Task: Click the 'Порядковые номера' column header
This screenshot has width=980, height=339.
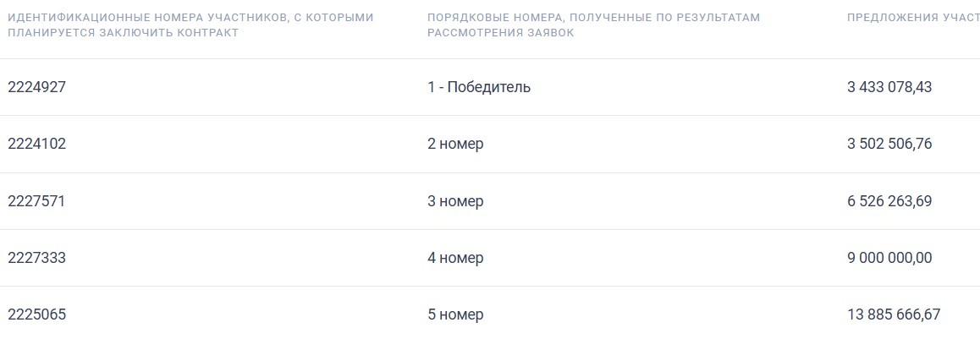Action: click(594, 25)
